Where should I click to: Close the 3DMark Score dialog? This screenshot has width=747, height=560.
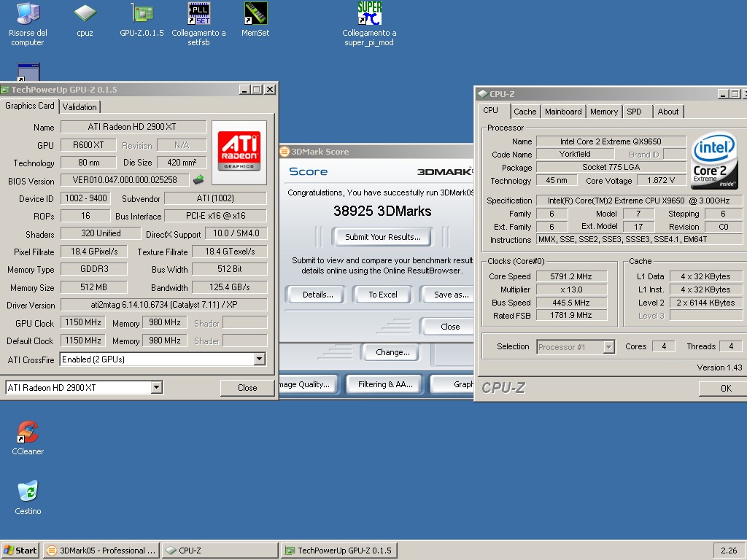click(x=449, y=327)
